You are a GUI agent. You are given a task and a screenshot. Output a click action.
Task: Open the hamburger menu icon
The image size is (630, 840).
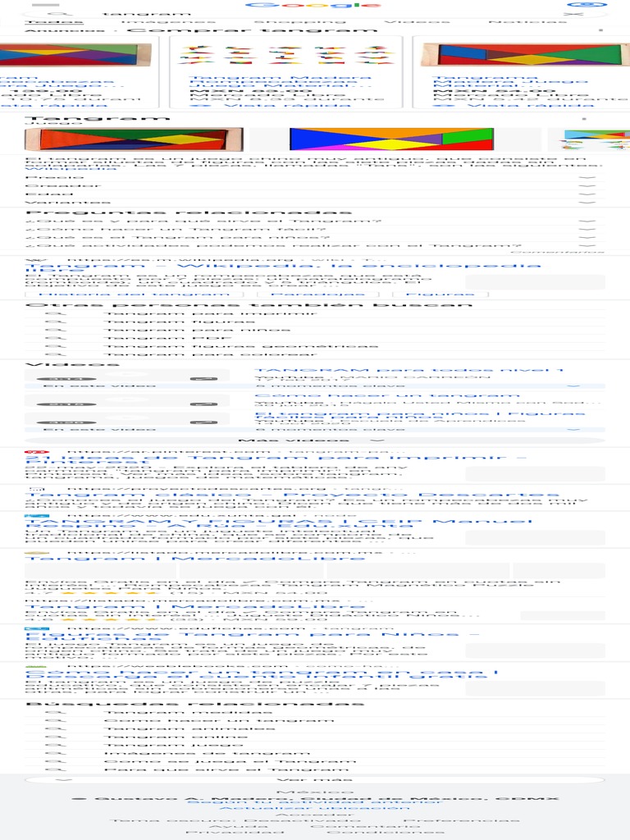click(46, 5)
